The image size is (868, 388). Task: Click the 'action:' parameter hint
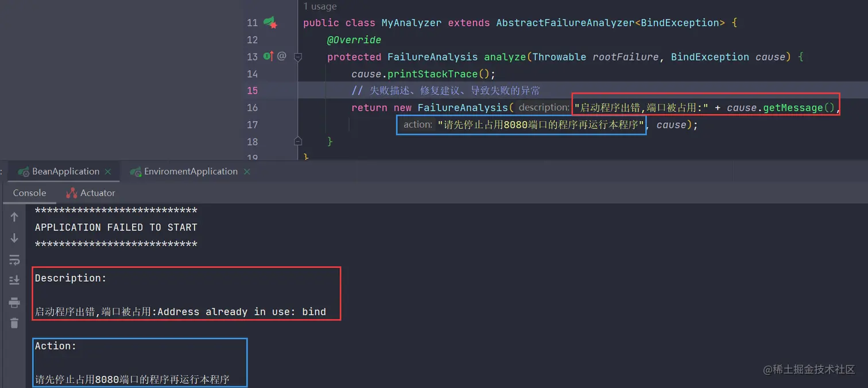(x=417, y=125)
